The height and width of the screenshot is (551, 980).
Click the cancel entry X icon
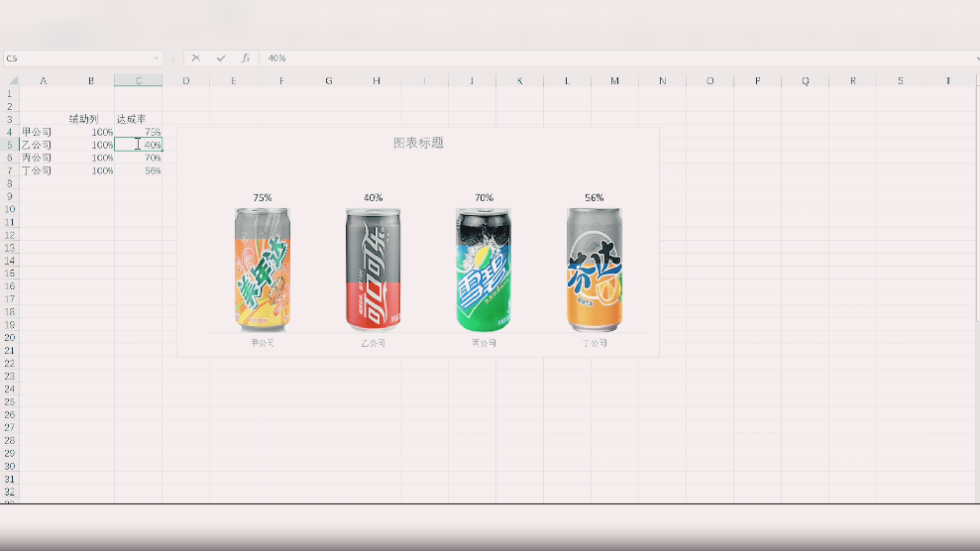(196, 58)
